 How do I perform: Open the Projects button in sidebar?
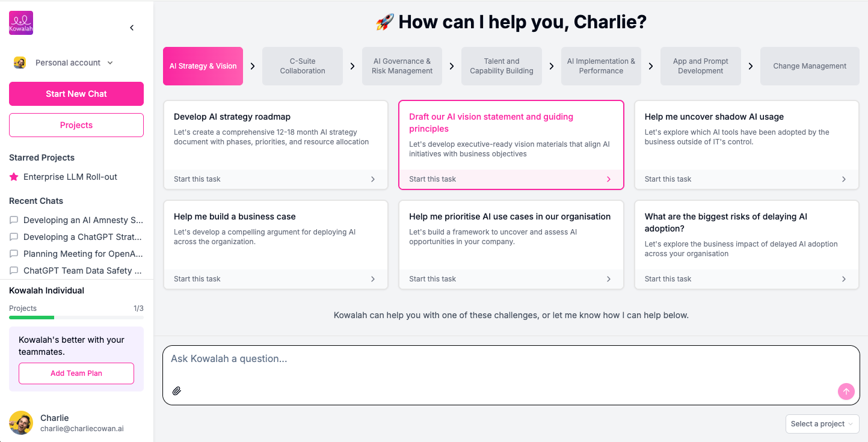(76, 125)
